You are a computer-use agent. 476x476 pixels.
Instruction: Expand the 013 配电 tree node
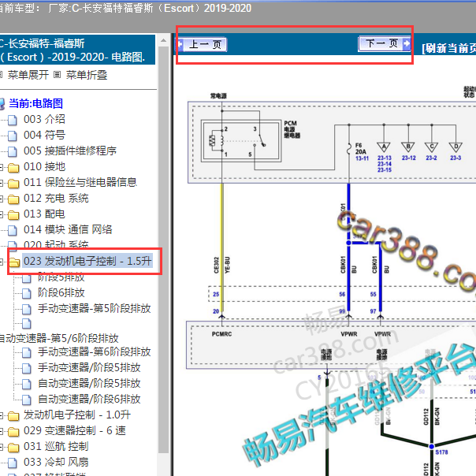2,214
